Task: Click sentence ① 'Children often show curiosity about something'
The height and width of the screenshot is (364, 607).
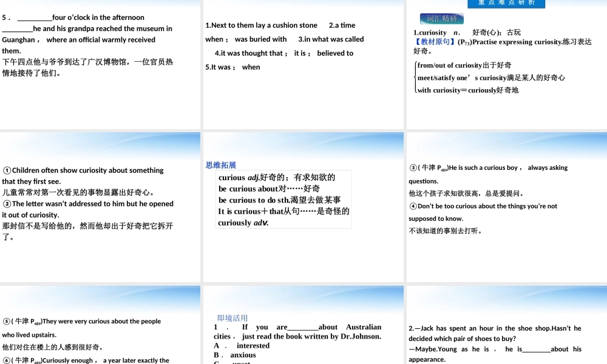Action: tap(83, 170)
